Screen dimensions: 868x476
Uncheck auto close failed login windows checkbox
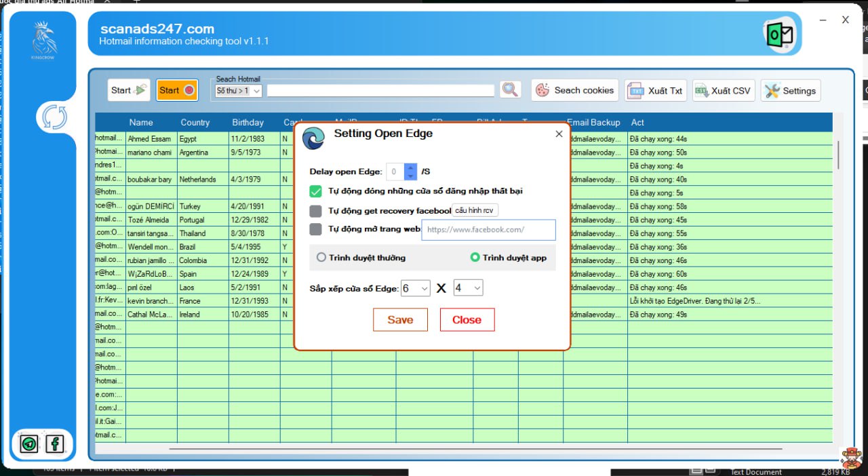click(x=315, y=191)
